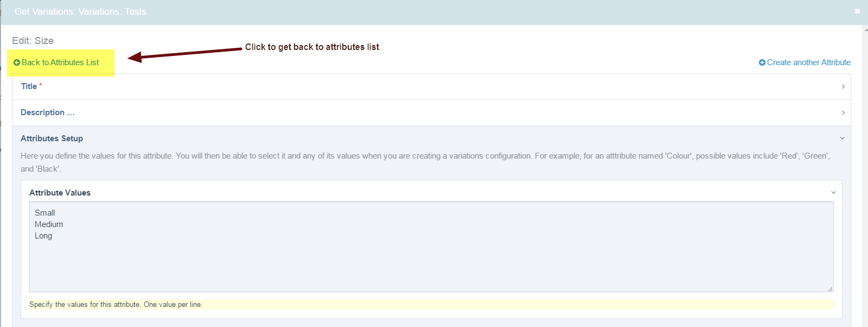Click the 'Medium' value line
868x327 pixels.
pyautogui.click(x=49, y=224)
